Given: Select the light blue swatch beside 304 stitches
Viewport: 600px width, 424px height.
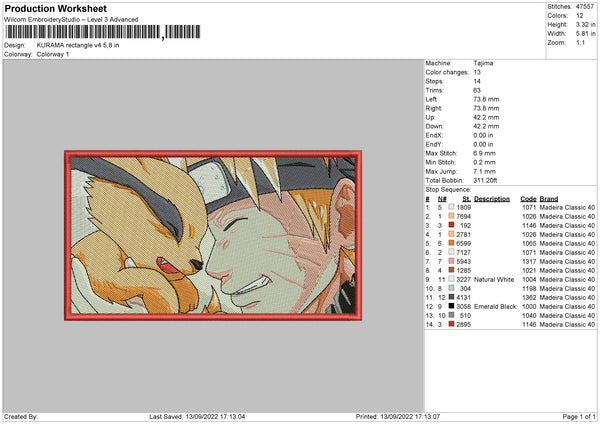Looking at the screenshot, I should [x=452, y=288].
